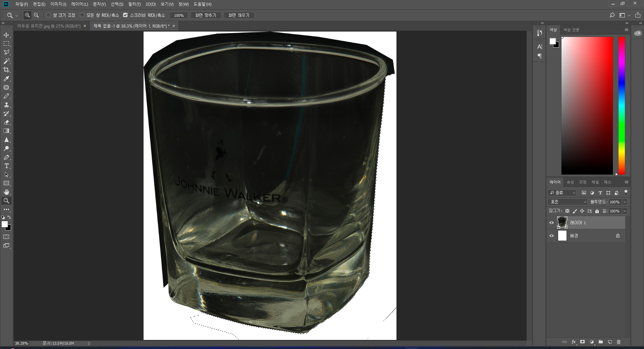Toggle lock image pixels

(x=575, y=211)
